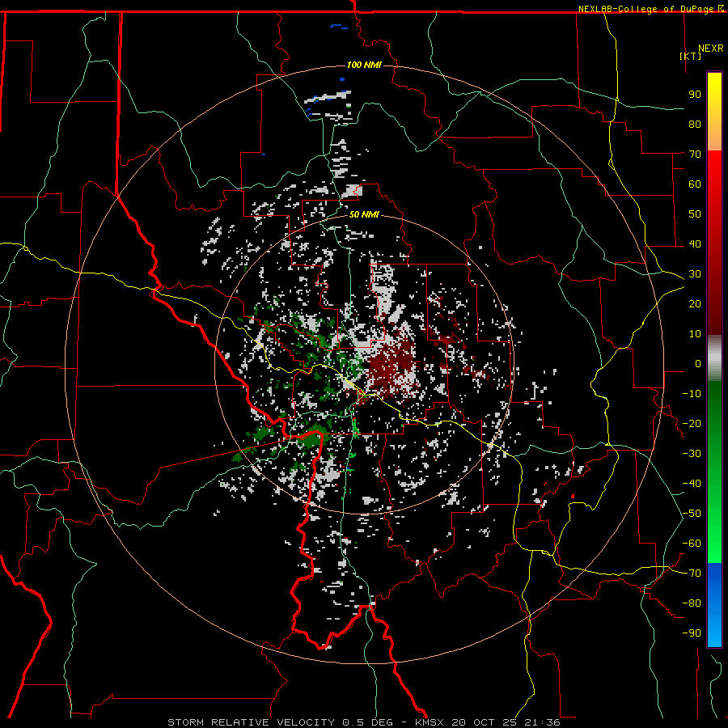
Task: Click the 40 knot scale label
Action: click(695, 243)
